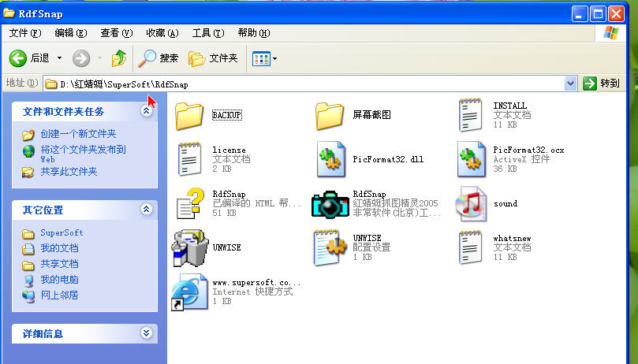Open the RdfSnap compiled HTML help file

coord(189,203)
